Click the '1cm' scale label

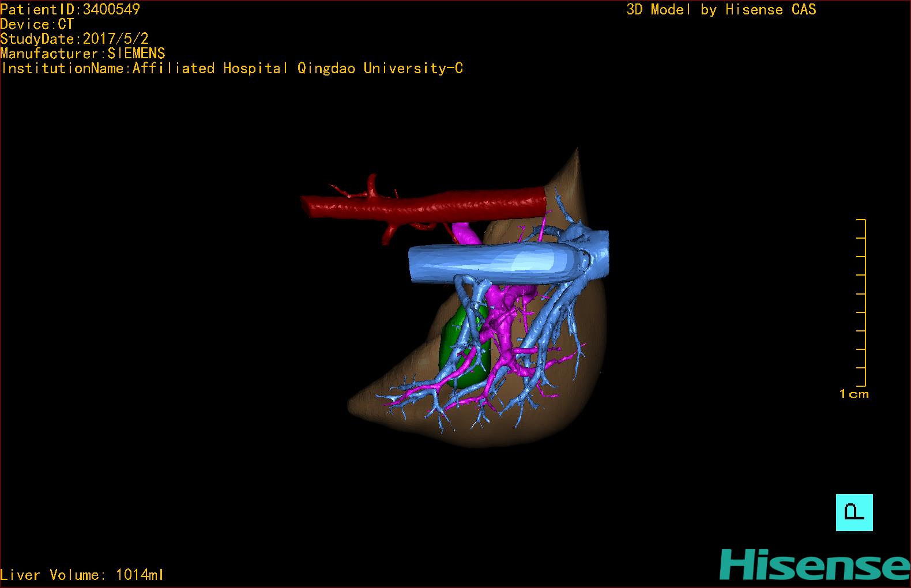point(854,394)
